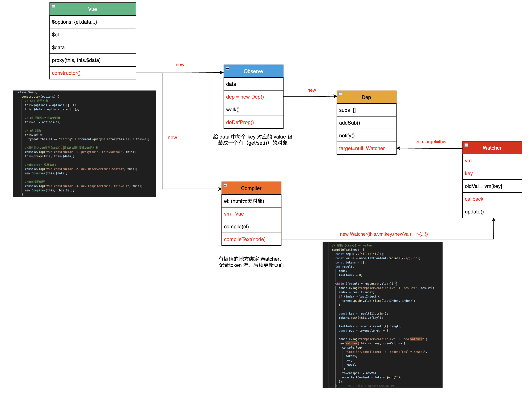532x398 pixels.
Task: Collapse the Complier class box
Action: pyautogui.click(x=225, y=185)
